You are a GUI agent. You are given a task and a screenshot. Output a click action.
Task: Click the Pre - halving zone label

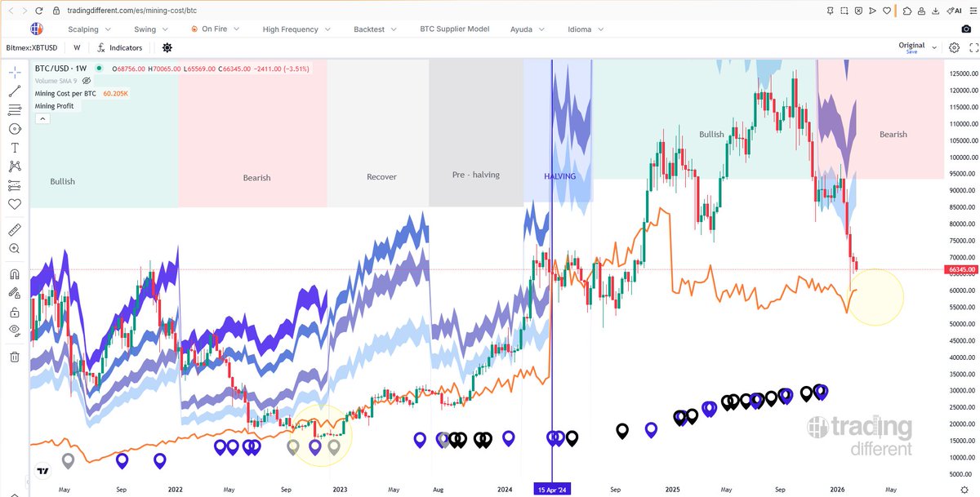pos(475,175)
